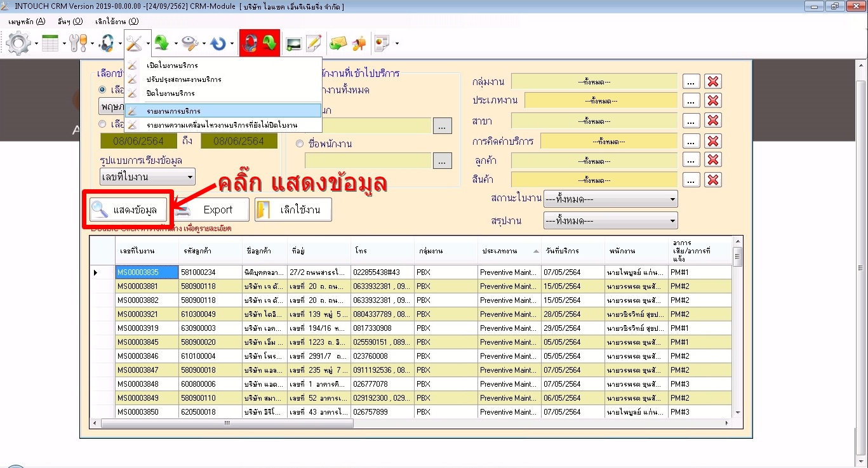
Task: Expand the สรุปงาน dropdown
Action: pos(610,221)
